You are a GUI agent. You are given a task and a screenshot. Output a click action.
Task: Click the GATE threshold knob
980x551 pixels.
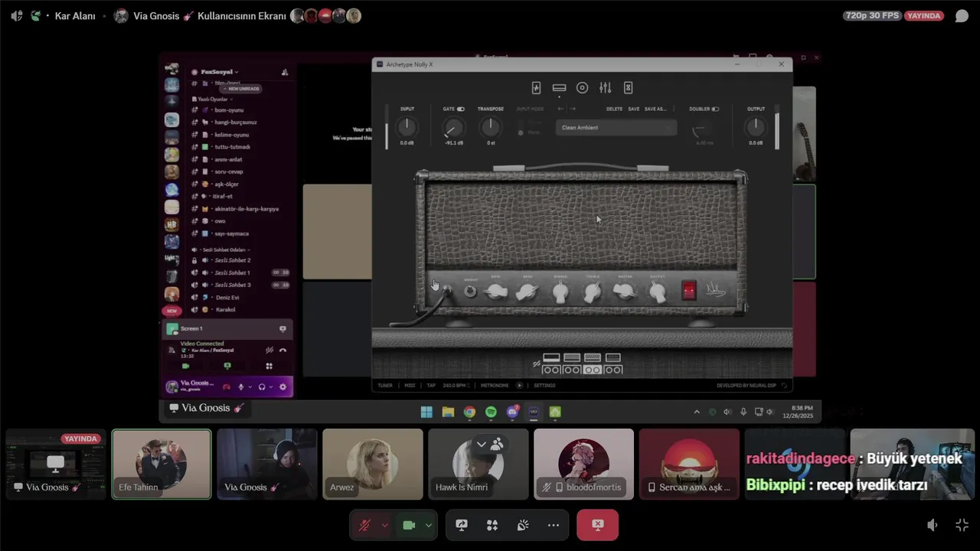coord(454,128)
